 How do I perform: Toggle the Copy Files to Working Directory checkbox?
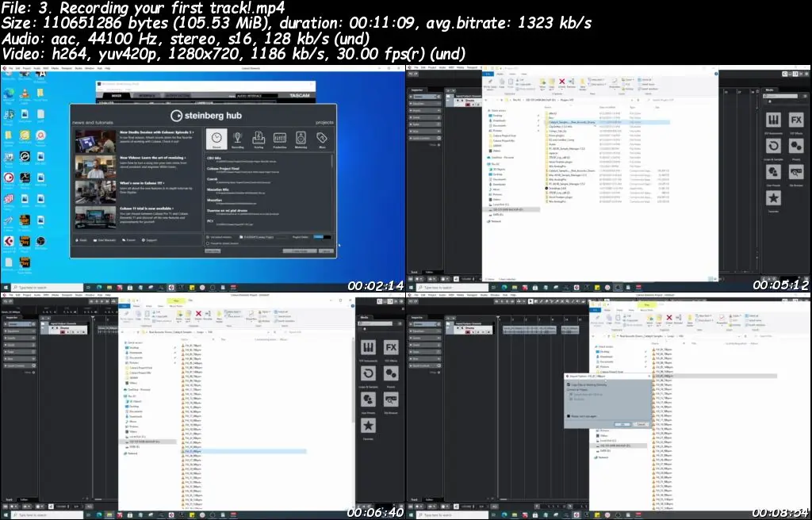(569, 384)
